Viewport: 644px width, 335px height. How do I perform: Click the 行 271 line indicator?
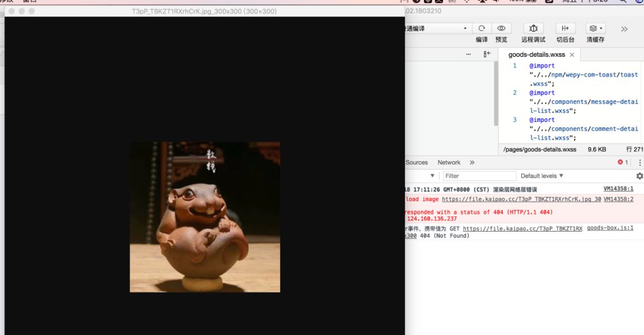[x=634, y=149]
